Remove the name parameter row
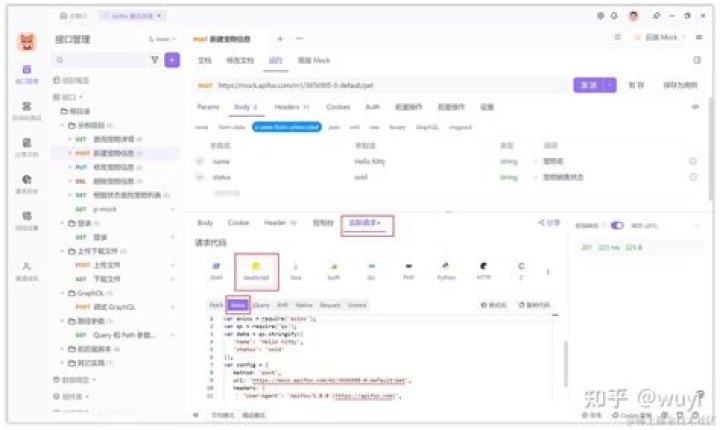The height and width of the screenshot is (430, 720). 693,161
